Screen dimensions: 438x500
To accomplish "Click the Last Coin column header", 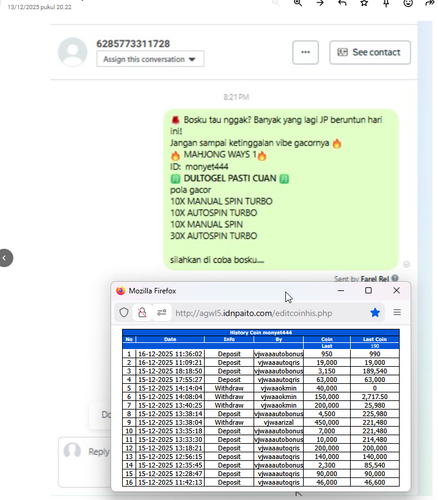I will (375, 339).
